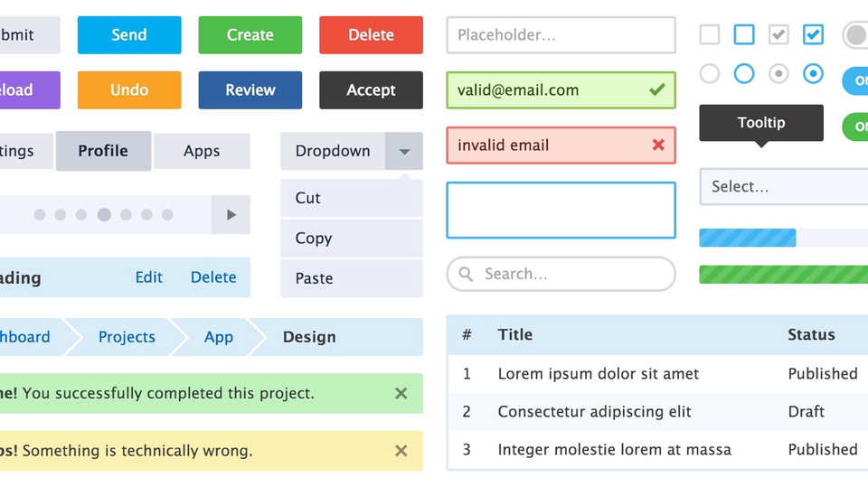The image size is (868, 487).
Task: Click the green checkmark in valid email field
Action: 656,89
